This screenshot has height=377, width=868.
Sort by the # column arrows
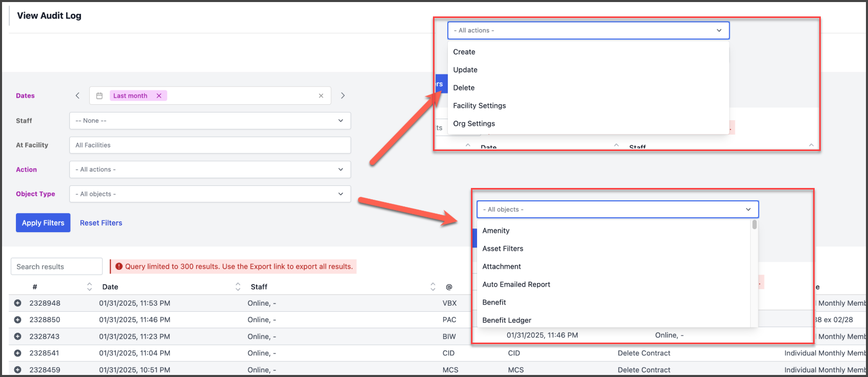89,287
